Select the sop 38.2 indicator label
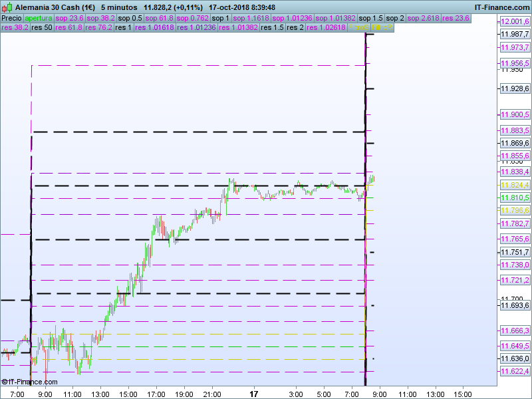Screen dimensions: 532x399 point(101,18)
